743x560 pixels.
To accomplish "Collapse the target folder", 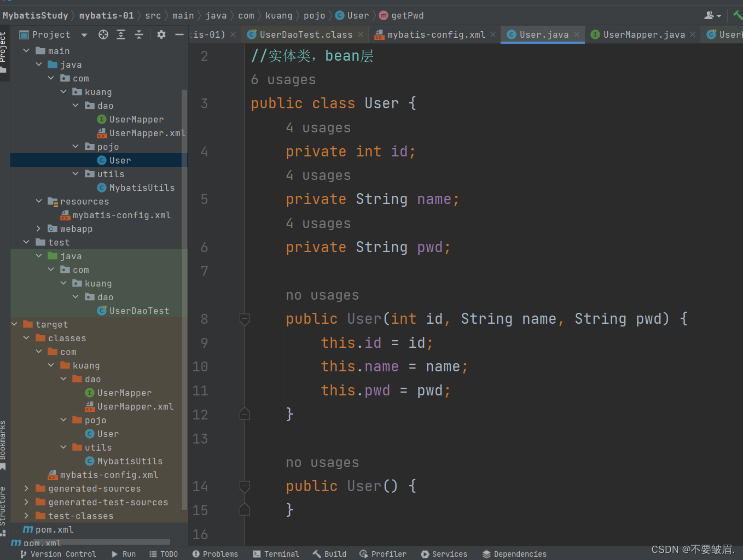I will 14,324.
